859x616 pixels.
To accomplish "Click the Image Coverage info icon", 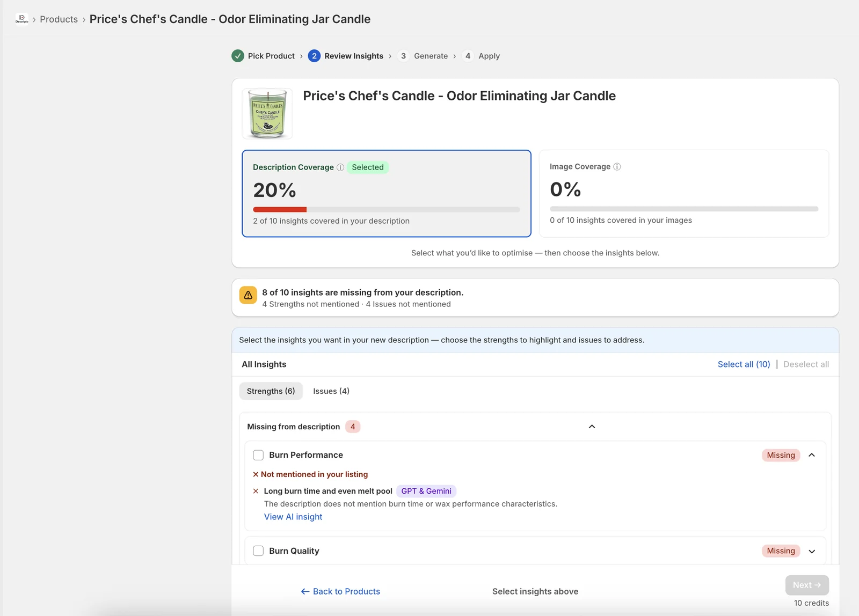I will (617, 167).
